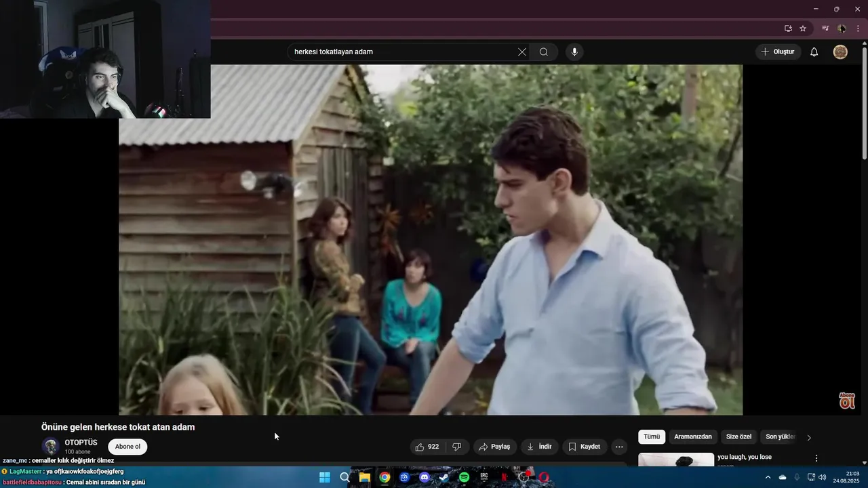
Task: Open the OTOPTÜS channel name link
Action: point(81,443)
